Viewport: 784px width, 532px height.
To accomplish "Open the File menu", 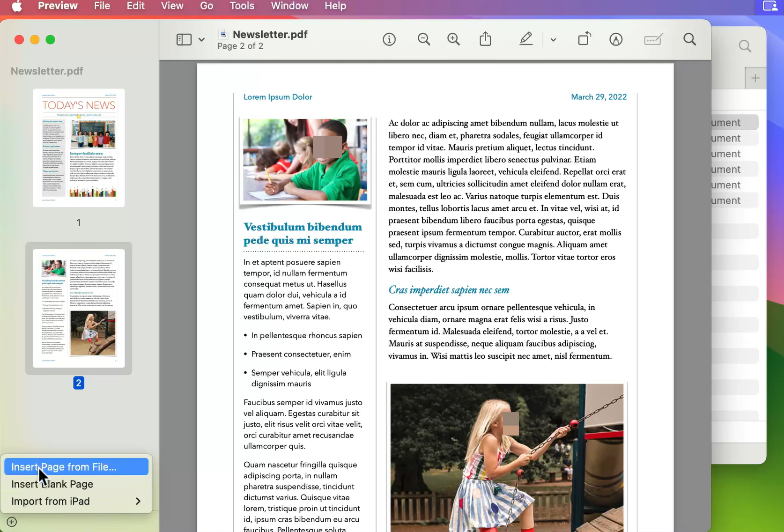I will pyautogui.click(x=102, y=6).
